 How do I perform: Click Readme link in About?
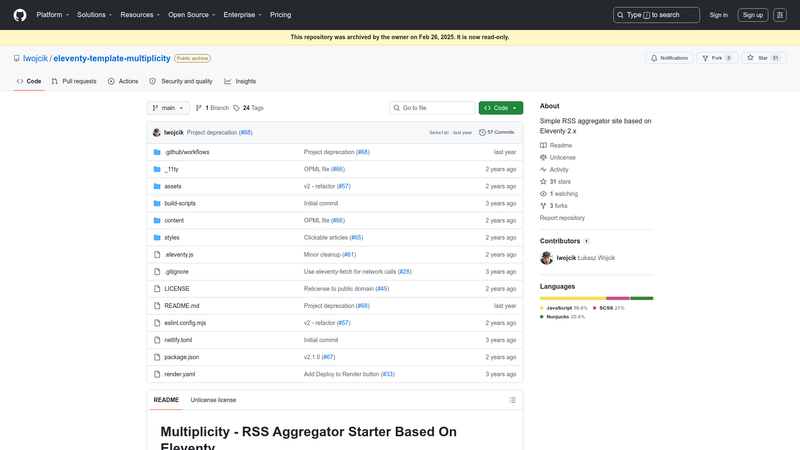coord(556,145)
